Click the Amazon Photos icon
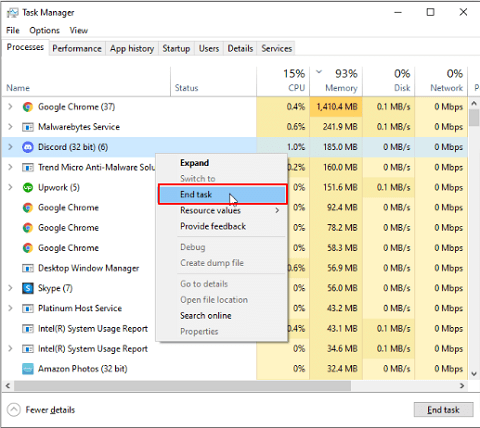The height and width of the screenshot is (428, 480). (x=28, y=369)
